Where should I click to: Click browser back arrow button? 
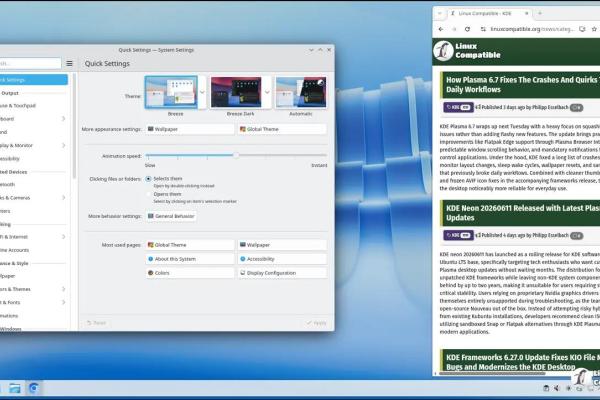coord(441,29)
